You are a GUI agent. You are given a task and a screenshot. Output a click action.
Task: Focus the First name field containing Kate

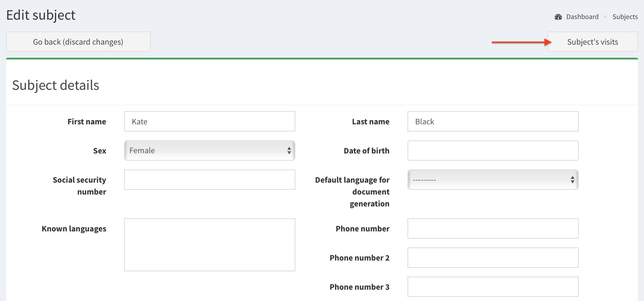(209, 121)
